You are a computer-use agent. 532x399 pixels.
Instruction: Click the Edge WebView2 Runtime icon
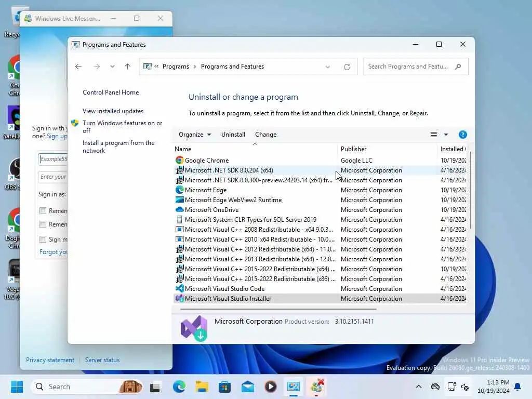(179, 200)
